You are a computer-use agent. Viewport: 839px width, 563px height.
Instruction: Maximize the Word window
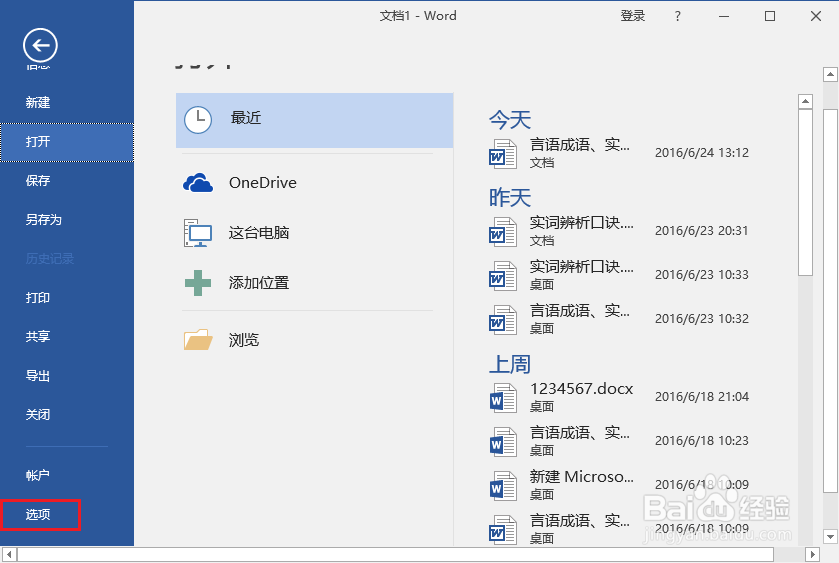coord(770,17)
